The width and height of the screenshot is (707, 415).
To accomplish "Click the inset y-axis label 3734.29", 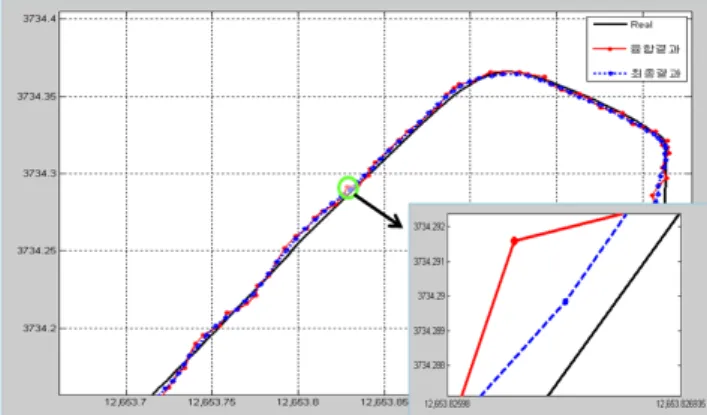I will click(x=431, y=296).
